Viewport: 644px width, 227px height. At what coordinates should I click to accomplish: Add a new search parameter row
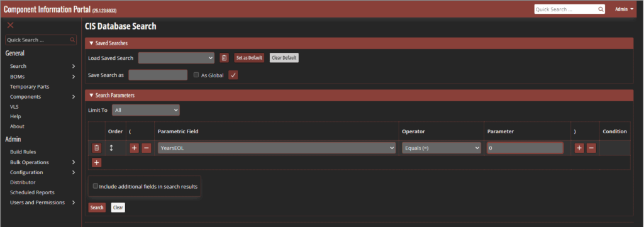coord(96,163)
